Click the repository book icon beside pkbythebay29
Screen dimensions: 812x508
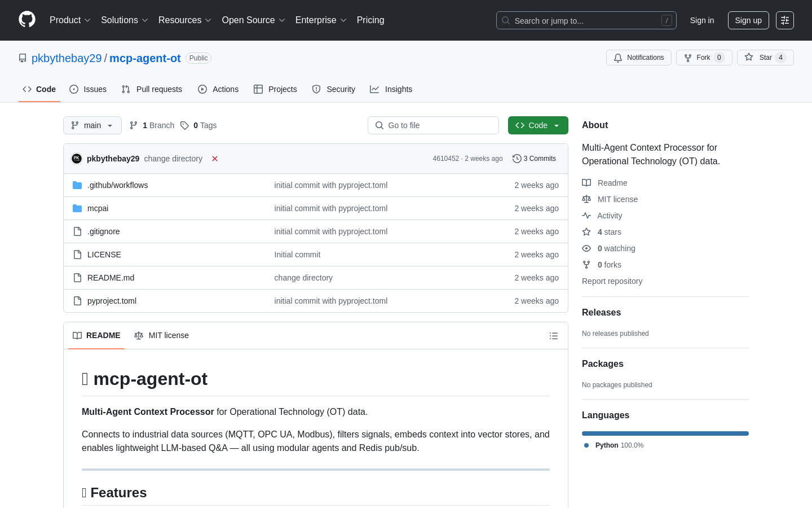[x=23, y=58]
